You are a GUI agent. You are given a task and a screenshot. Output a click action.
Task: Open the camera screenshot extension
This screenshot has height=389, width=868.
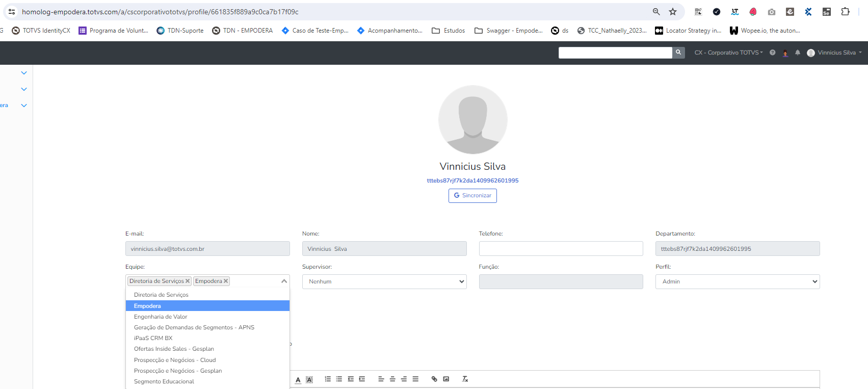click(772, 12)
